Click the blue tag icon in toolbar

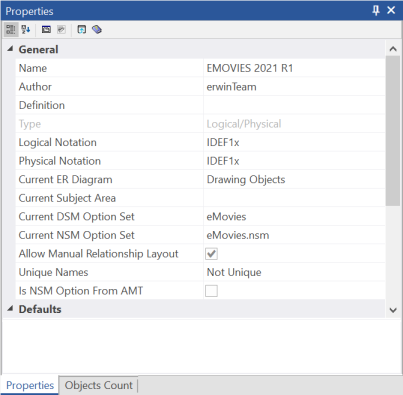coord(97,30)
